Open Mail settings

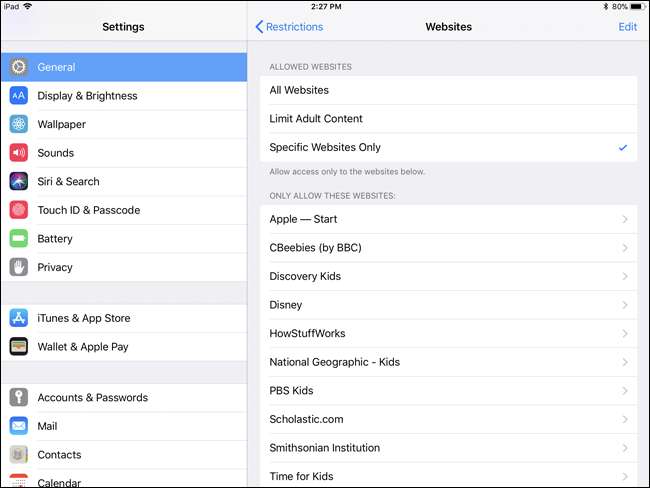(x=124, y=426)
